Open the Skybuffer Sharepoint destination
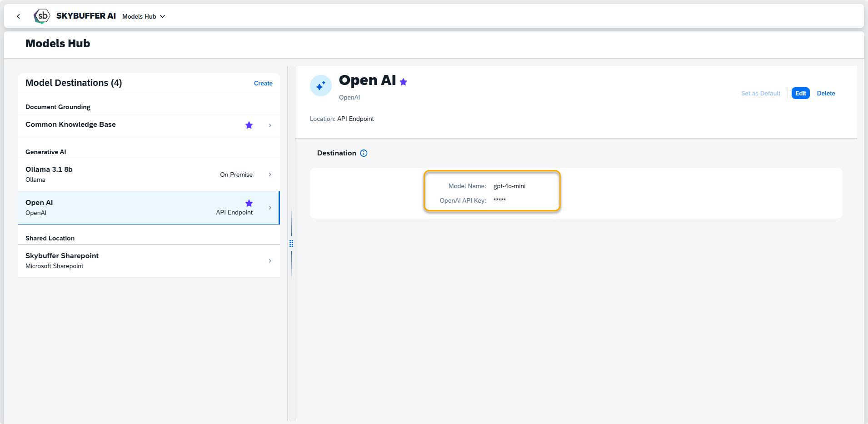868x424 pixels. click(149, 261)
